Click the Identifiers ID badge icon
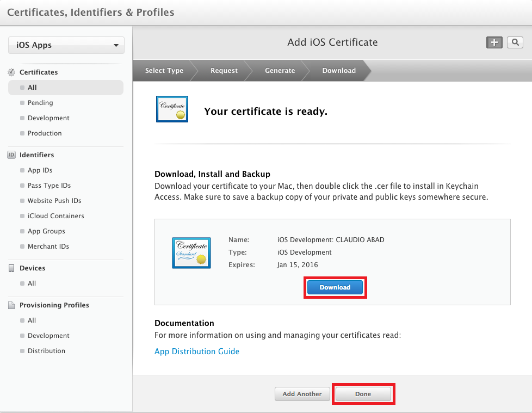532x413 pixels. [11, 155]
